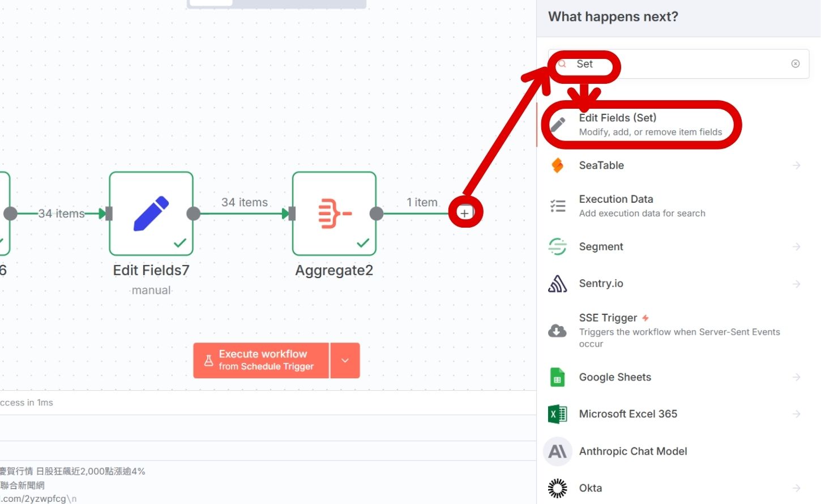The width and height of the screenshot is (821, 504).
Task: Open the SSE Trigger cloud icon
Action: tap(557, 331)
